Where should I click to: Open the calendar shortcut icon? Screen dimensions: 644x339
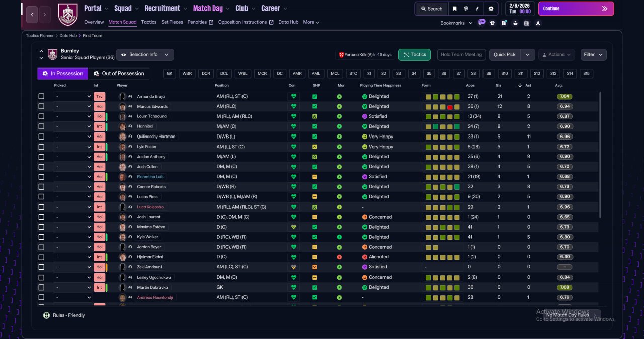527,23
